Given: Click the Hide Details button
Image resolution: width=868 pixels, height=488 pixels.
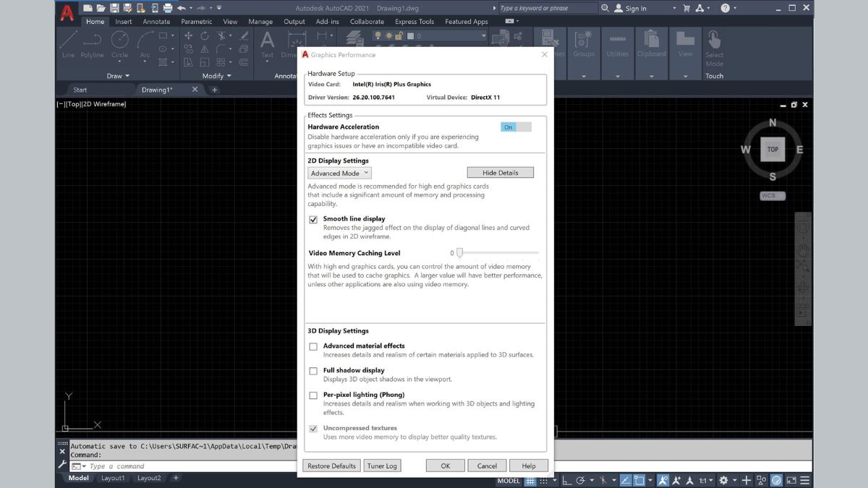Looking at the screenshot, I should pyautogui.click(x=500, y=173).
